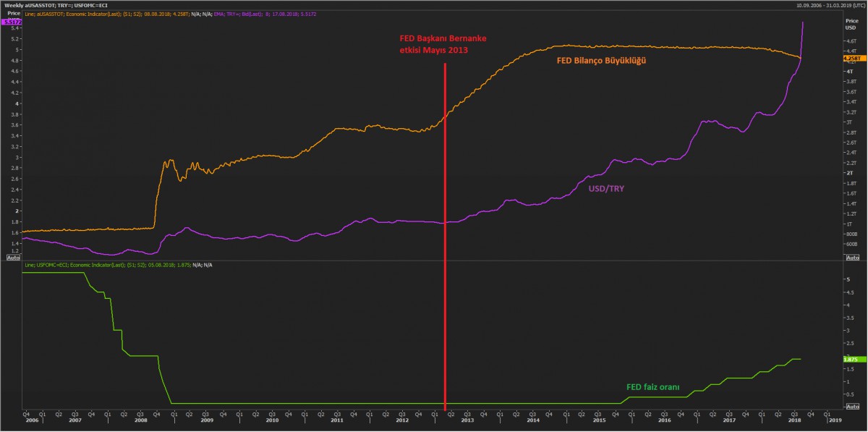
Task: Click the 4.5 tick on the interest rate axis
Action: (x=848, y=292)
